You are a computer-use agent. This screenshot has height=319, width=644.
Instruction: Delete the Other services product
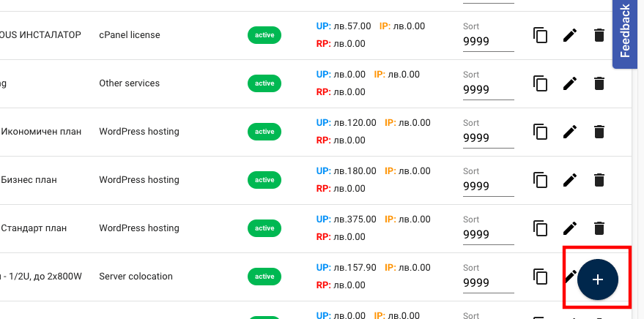pyautogui.click(x=599, y=83)
